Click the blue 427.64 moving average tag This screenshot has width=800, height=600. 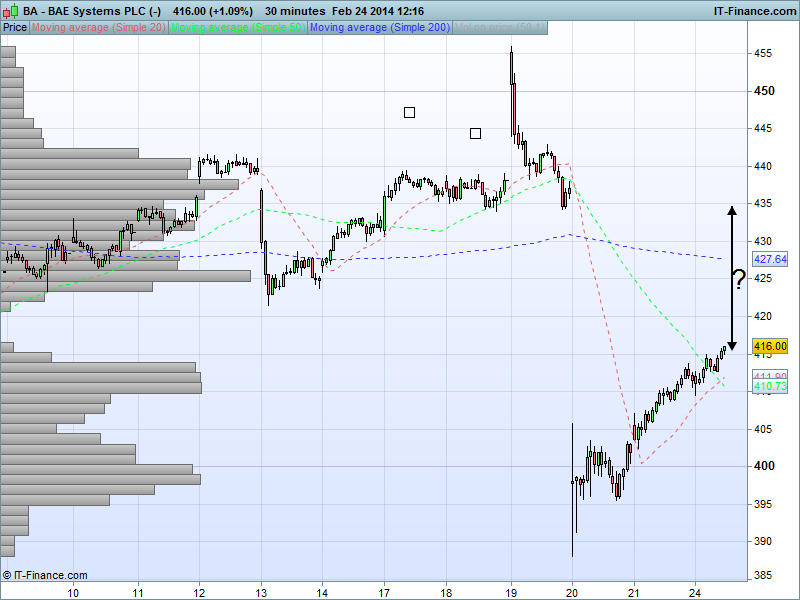coord(771,258)
